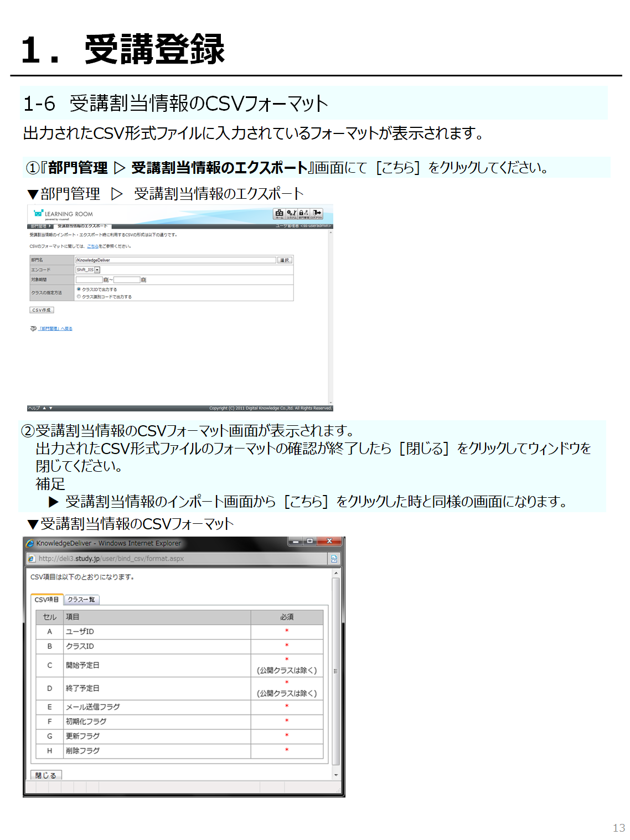Click the 部門管理 department management header icon
This screenshot has height=840, width=630.
(304, 214)
